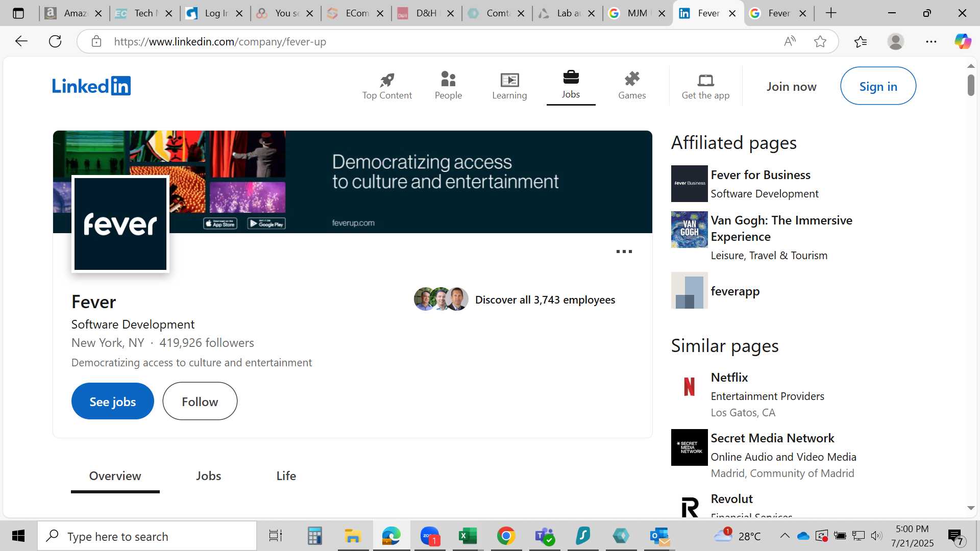Open File Explorer from the taskbar
Image resolution: width=980 pixels, height=551 pixels.
point(353,536)
